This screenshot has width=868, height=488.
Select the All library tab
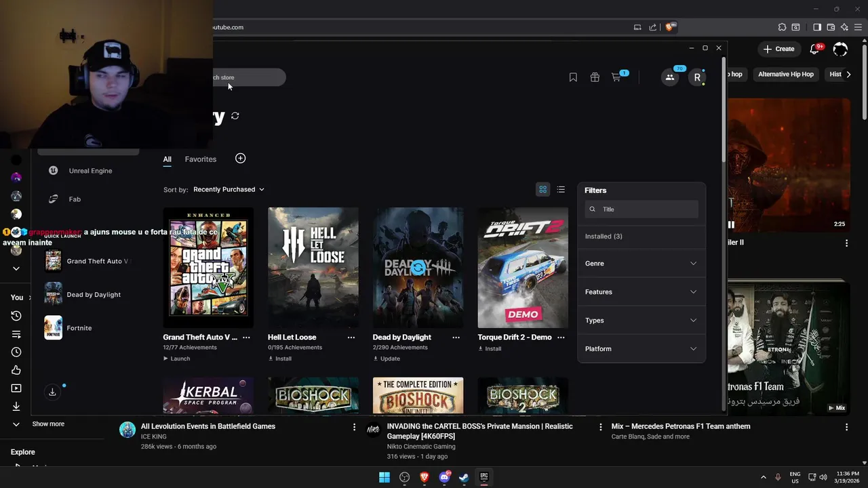point(167,159)
